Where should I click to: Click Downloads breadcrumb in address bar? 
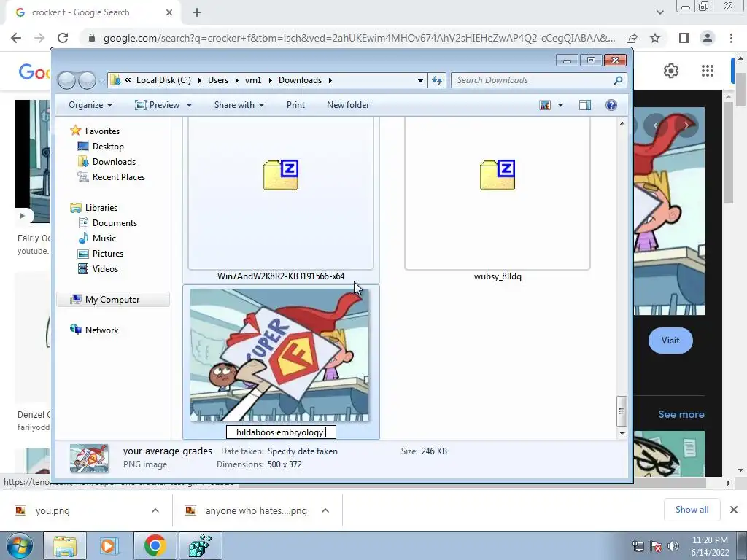[300, 80]
